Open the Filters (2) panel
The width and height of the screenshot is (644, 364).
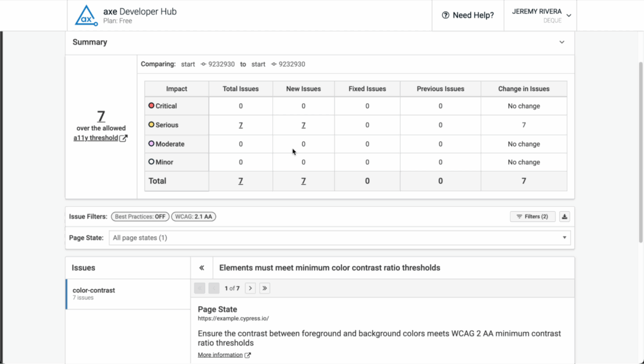pos(532,216)
